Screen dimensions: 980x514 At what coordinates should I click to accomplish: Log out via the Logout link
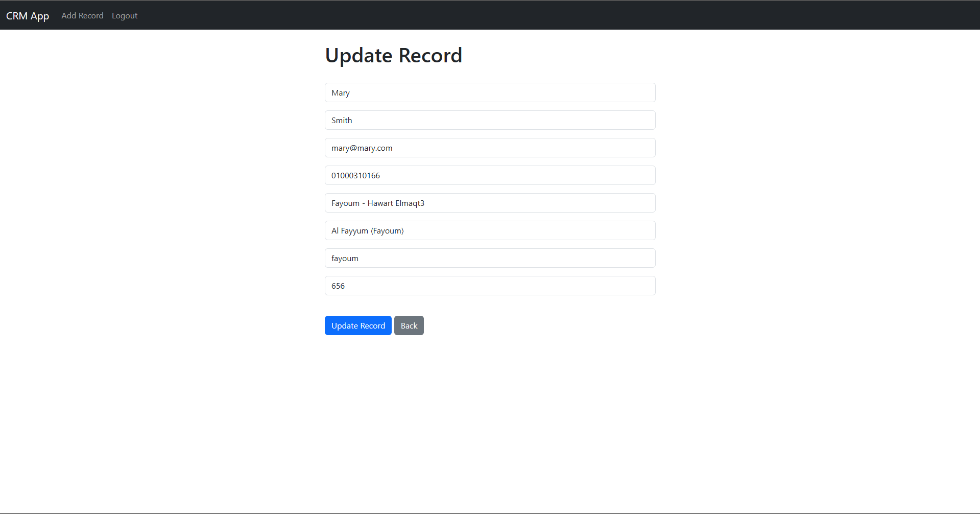pos(125,16)
